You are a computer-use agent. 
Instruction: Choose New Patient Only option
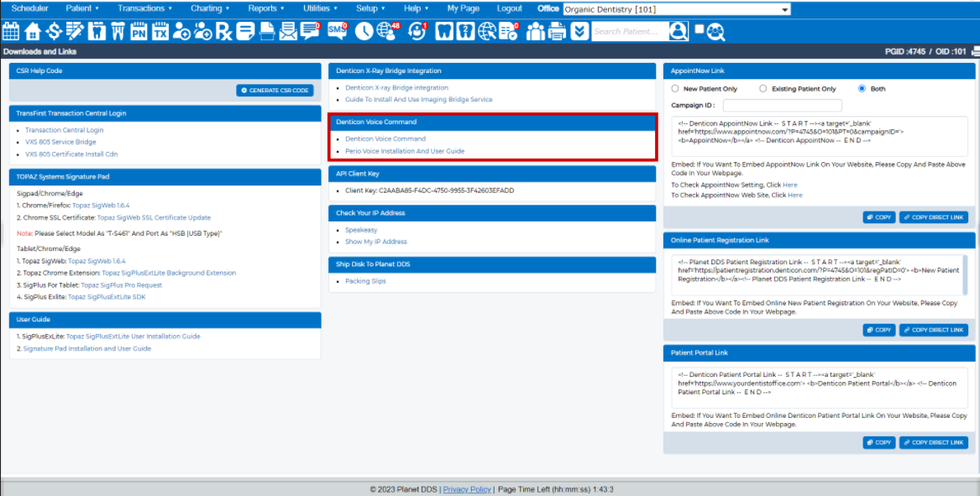pyautogui.click(x=674, y=88)
